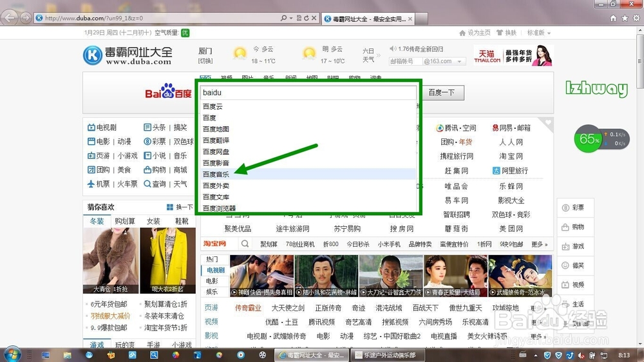Image resolution: width=644 pixels, height=362 pixels.
Task: Open the 苏宁易购 link
Action: 346,229
